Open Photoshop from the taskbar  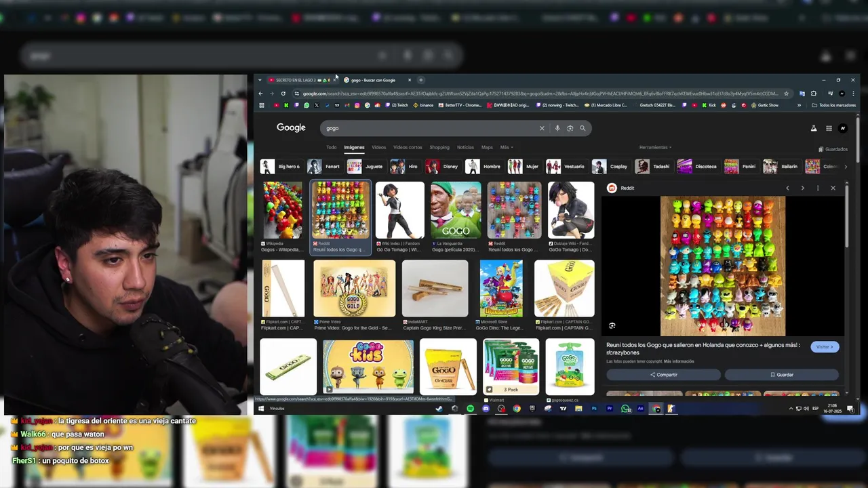coord(594,409)
